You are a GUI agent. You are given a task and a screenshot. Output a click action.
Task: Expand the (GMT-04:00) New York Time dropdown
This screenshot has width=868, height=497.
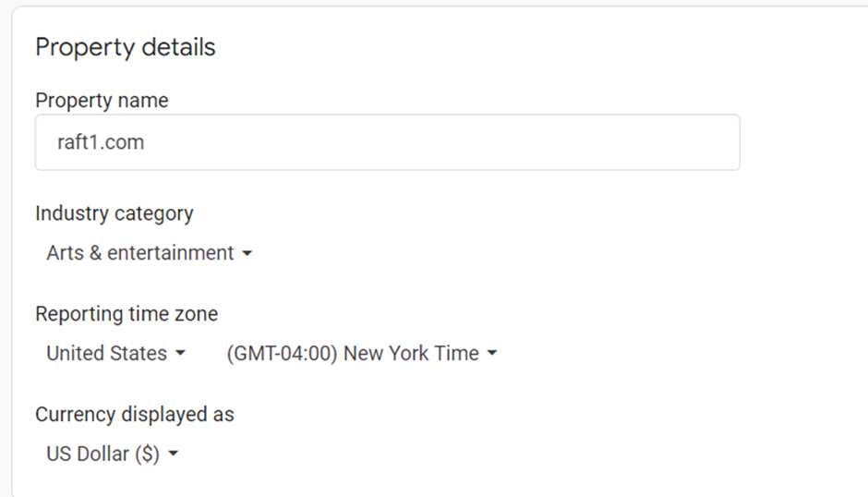point(353,353)
